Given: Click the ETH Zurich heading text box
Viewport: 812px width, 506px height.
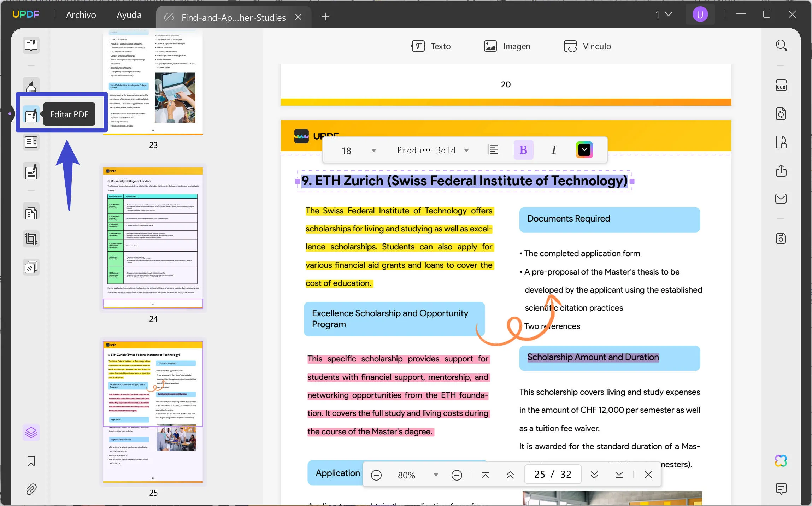Looking at the screenshot, I should click(464, 181).
